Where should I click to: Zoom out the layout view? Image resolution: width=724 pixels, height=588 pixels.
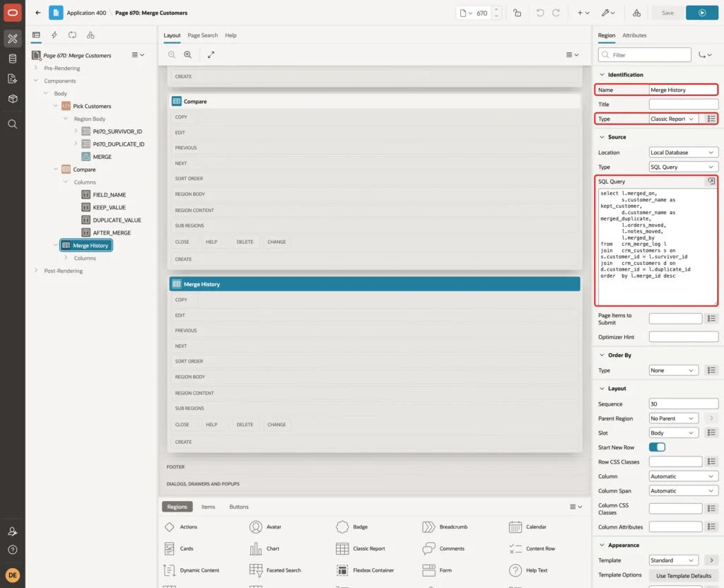172,54
